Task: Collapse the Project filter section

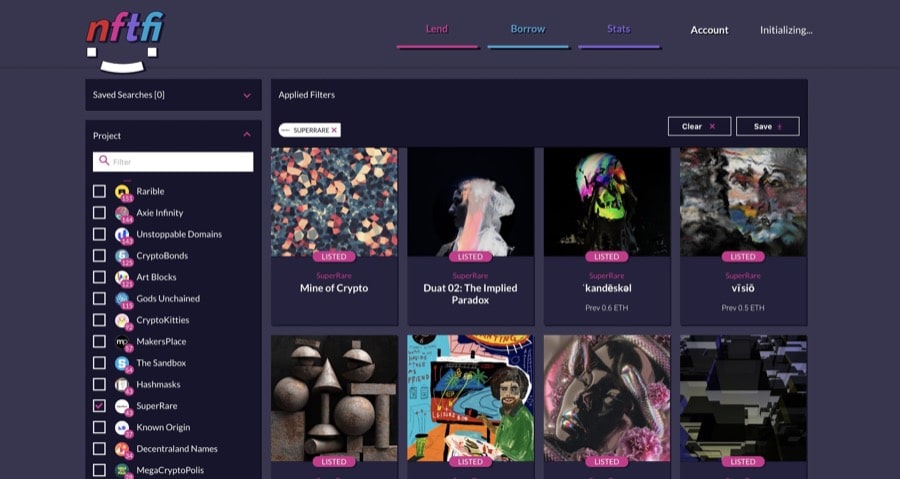Action: (x=246, y=135)
